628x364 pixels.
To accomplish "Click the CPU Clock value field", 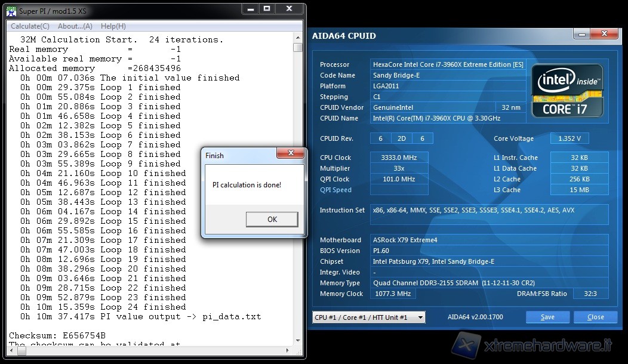I will click(400, 158).
